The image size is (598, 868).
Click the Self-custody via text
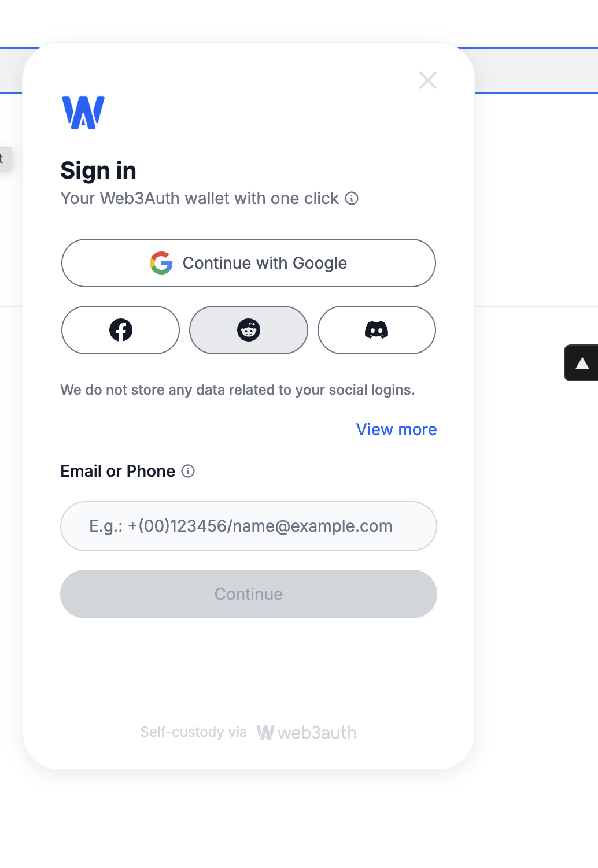(193, 732)
